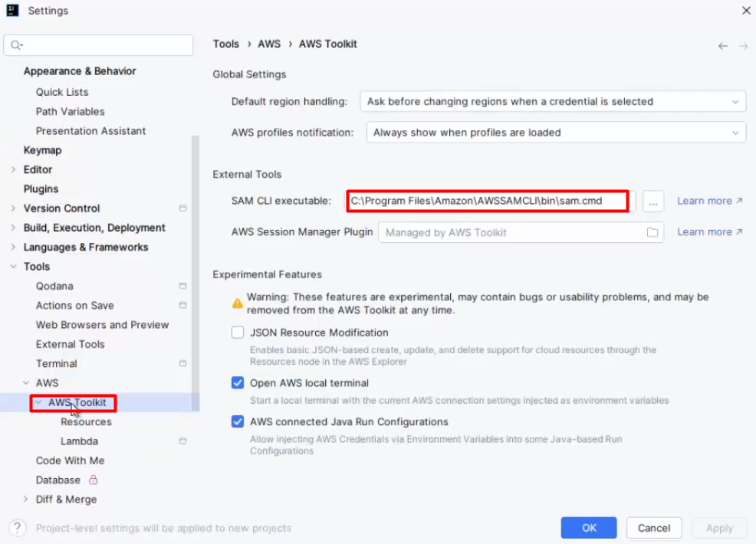Select Keymap in settings tree

tap(42, 150)
